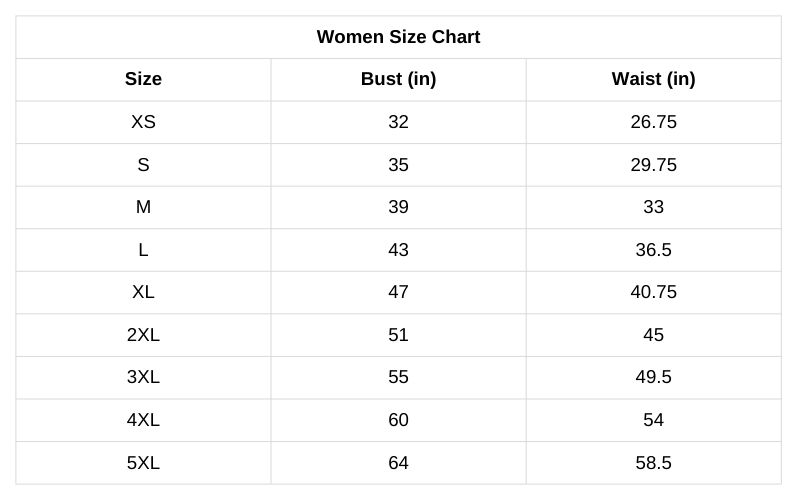The image size is (800, 500).
Task: Choose the 2XL size cell
Action: (143, 335)
